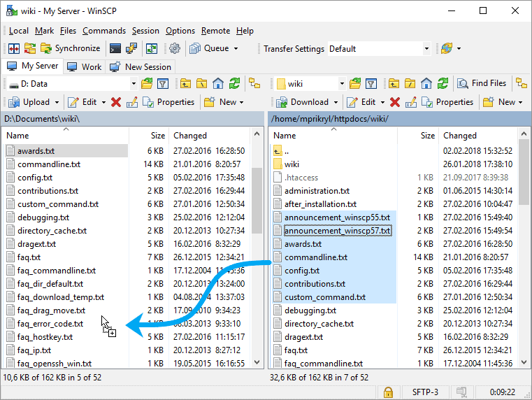This screenshot has width=532, height=400.
Task: Open the Mark menu
Action: [x=45, y=31]
